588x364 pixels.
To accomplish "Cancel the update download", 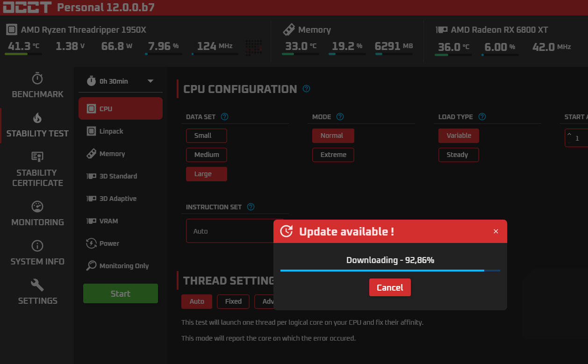I will click(x=390, y=287).
